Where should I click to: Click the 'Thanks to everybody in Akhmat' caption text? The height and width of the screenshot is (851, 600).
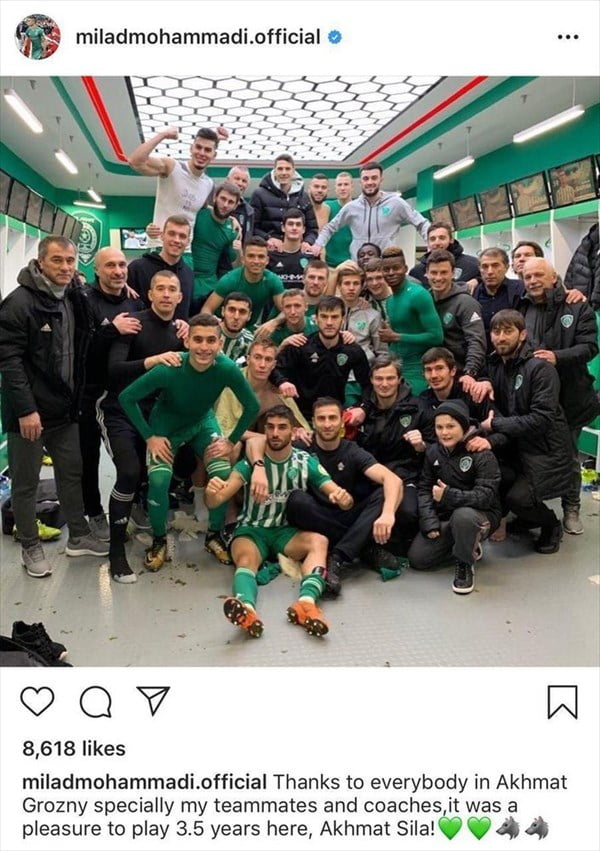pos(420,782)
